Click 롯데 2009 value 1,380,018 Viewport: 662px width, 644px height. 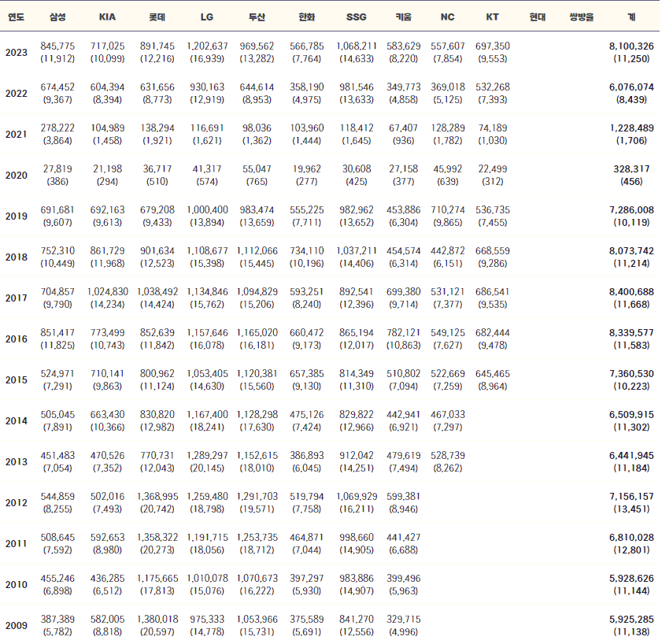click(157, 620)
